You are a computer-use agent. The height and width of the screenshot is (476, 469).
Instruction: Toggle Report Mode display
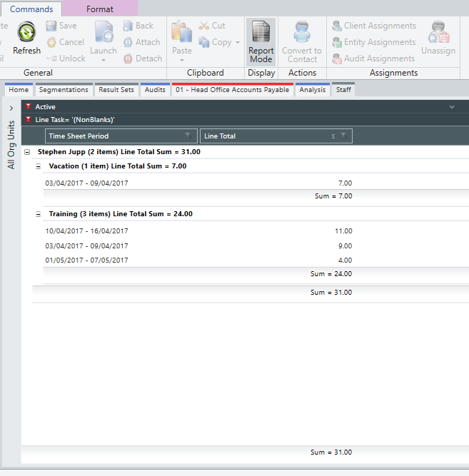coord(261,42)
